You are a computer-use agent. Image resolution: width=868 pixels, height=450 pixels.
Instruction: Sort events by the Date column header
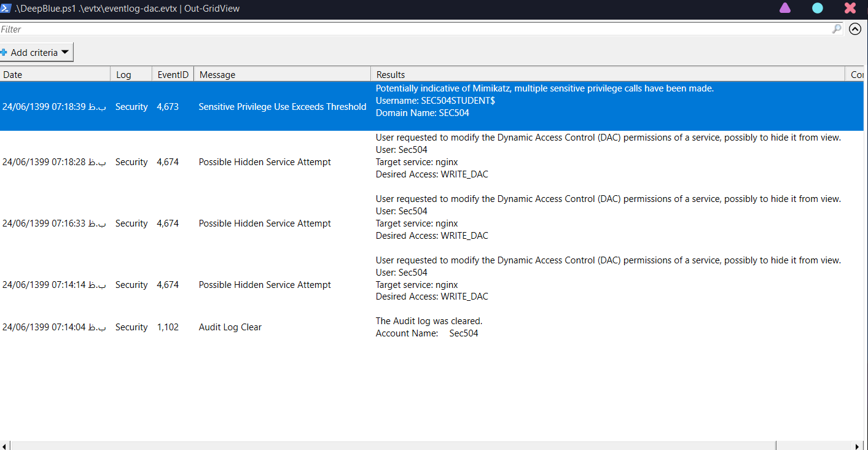click(x=55, y=74)
